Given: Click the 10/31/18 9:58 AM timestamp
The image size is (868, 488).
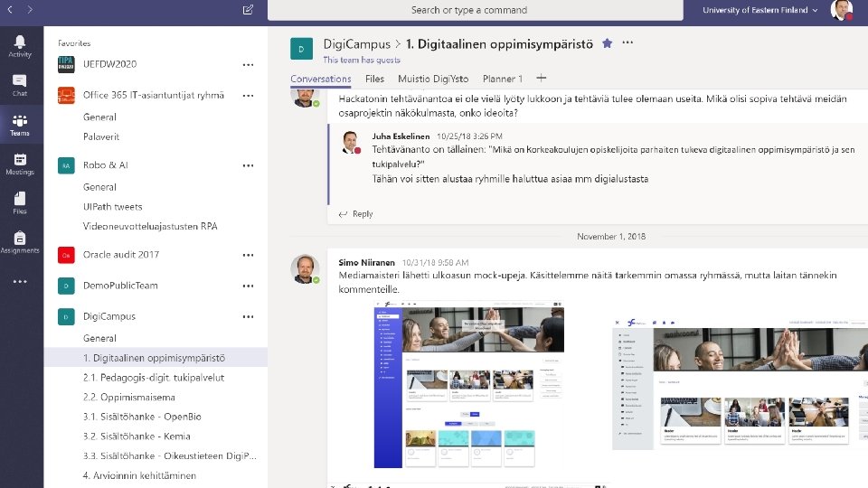Looking at the screenshot, I should tap(435, 262).
